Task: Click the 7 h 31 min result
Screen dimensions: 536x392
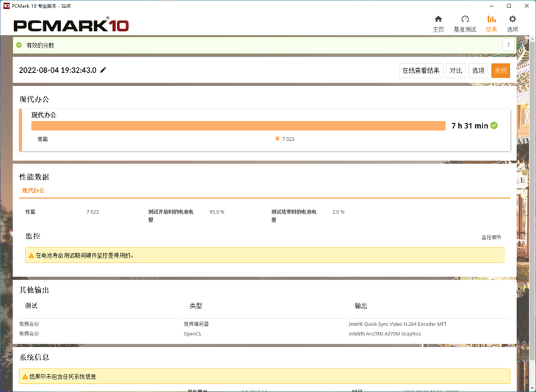Action: [x=470, y=126]
